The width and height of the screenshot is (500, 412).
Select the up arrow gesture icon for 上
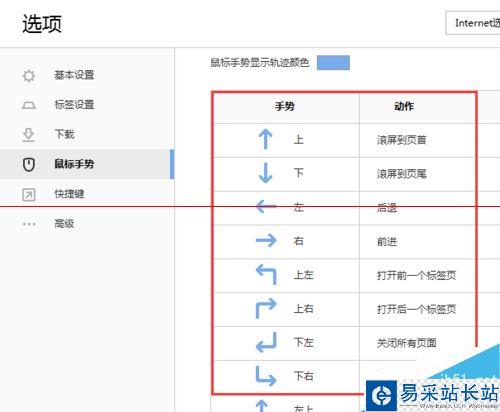[x=266, y=139]
